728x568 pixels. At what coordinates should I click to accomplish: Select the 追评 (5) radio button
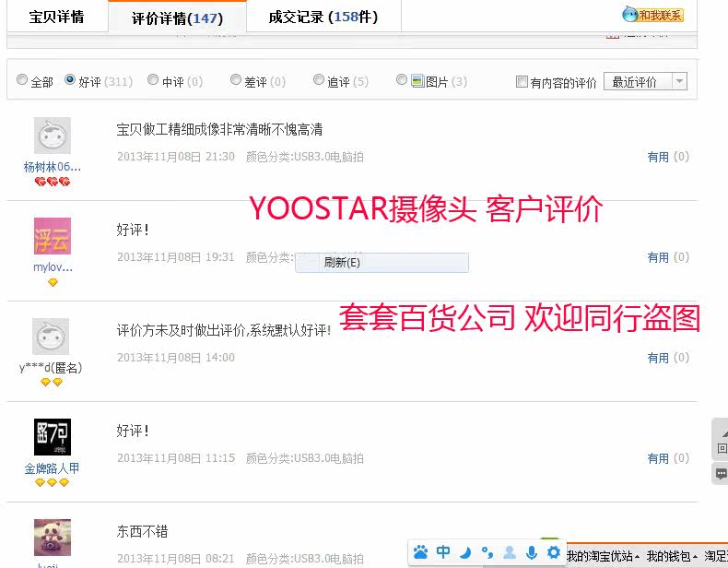coord(319,79)
